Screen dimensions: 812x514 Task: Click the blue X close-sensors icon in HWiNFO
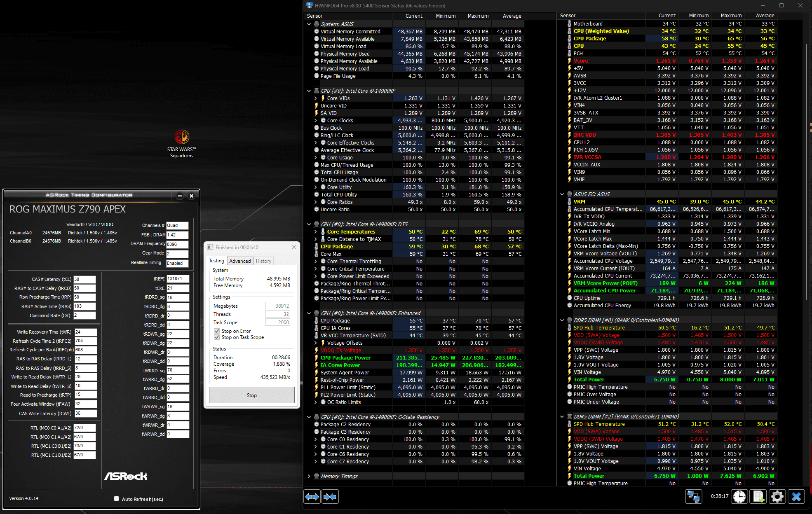(x=796, y=497)
